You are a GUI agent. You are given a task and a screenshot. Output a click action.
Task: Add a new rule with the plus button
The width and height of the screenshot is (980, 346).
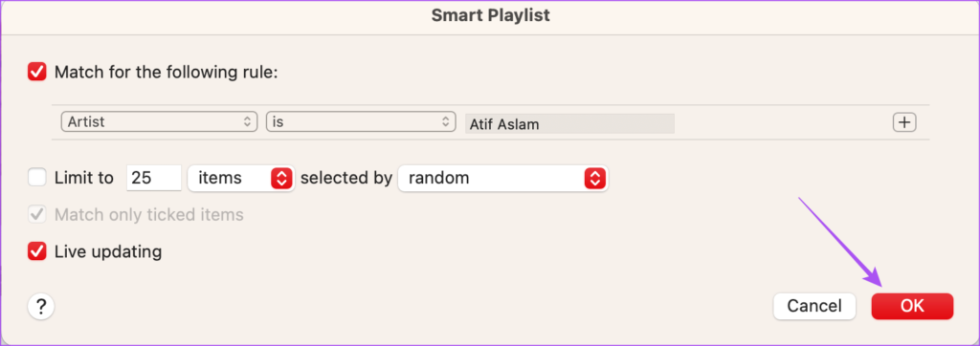tap(903, 122)
